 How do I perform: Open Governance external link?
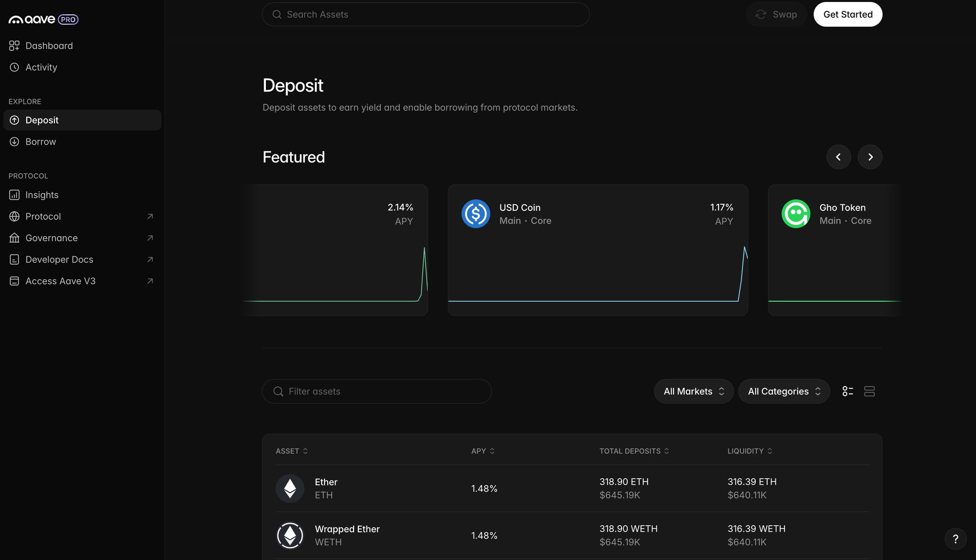click(51, 238)
